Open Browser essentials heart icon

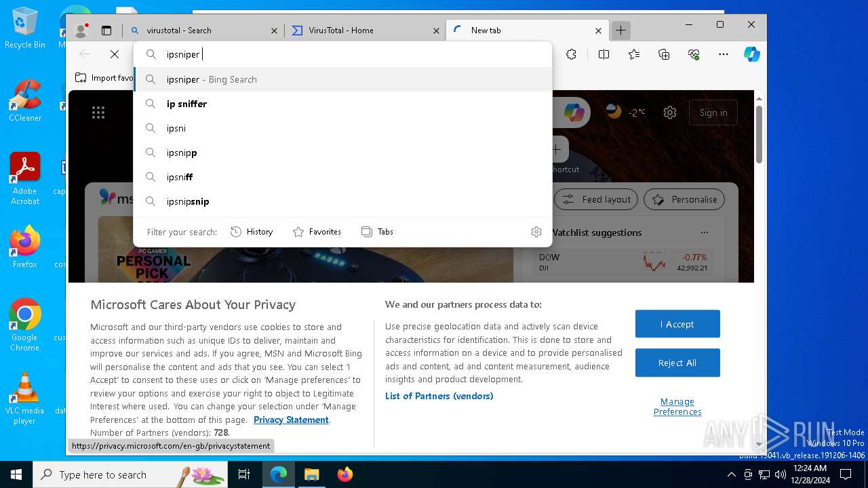click(694, 54)
